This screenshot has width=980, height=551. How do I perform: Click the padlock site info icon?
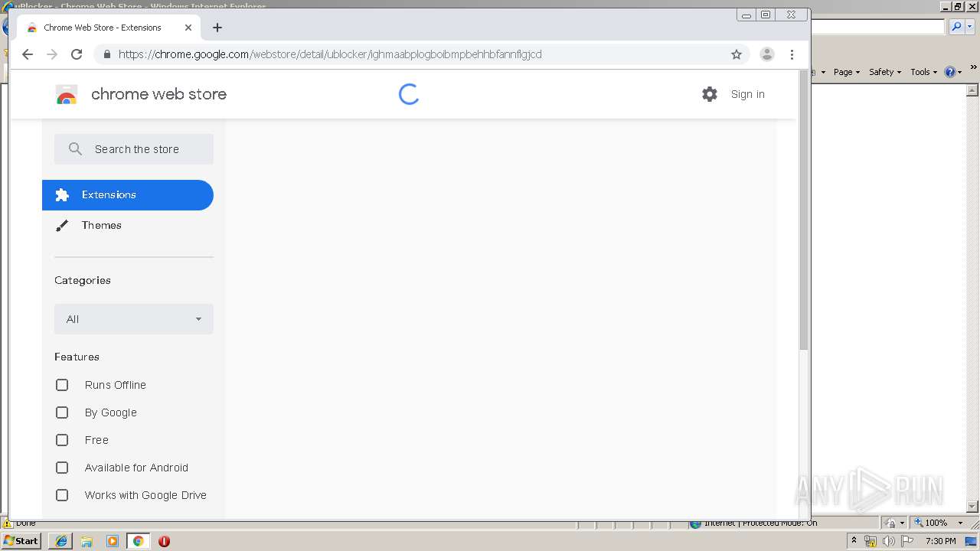pos(106,54)
